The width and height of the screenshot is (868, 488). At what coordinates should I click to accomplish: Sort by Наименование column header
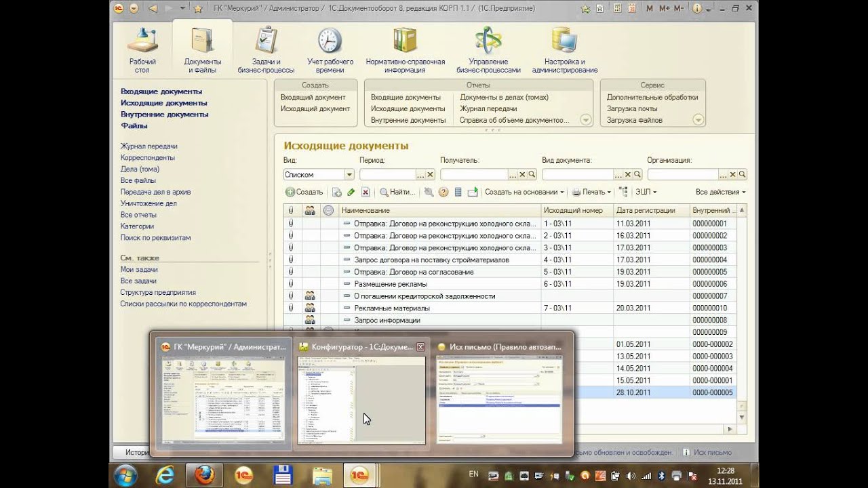(x=439, y=210)
